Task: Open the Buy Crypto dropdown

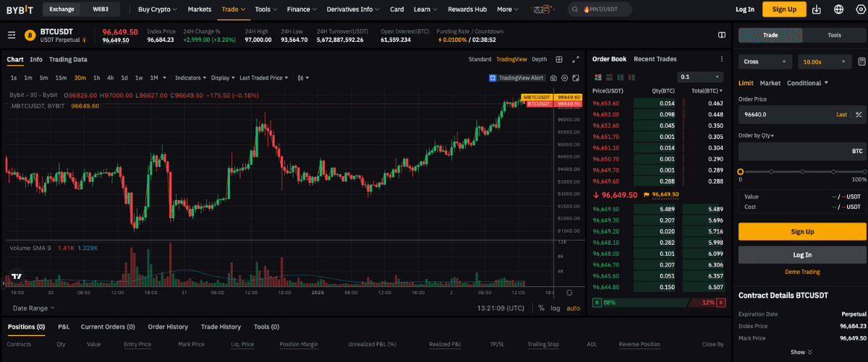Action: [157, 9]
